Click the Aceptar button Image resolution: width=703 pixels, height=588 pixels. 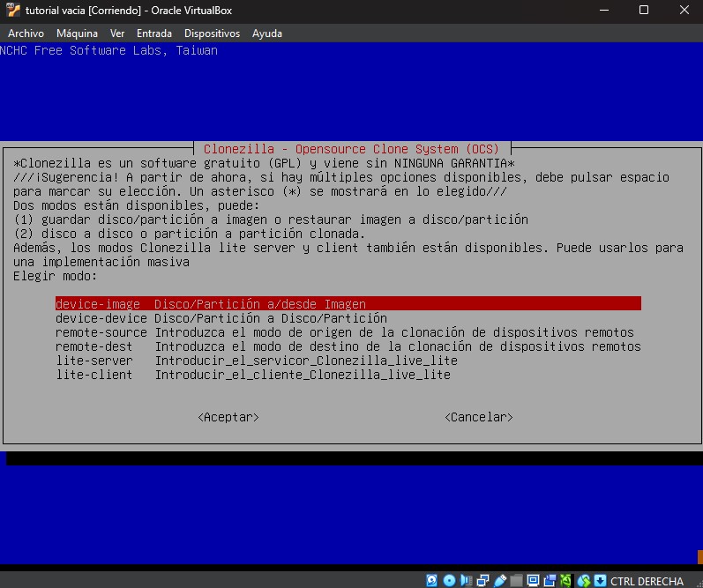(x=228, y=417)
